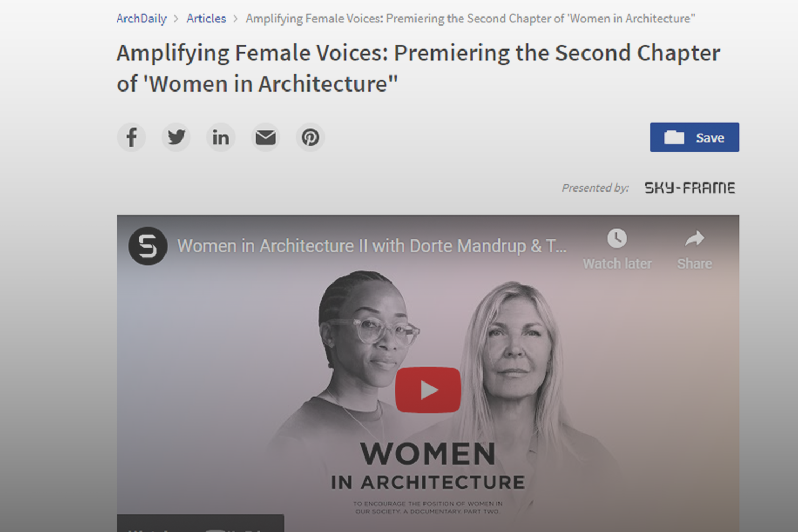Click the video's Share arrow icon

[x=694, y=239]
